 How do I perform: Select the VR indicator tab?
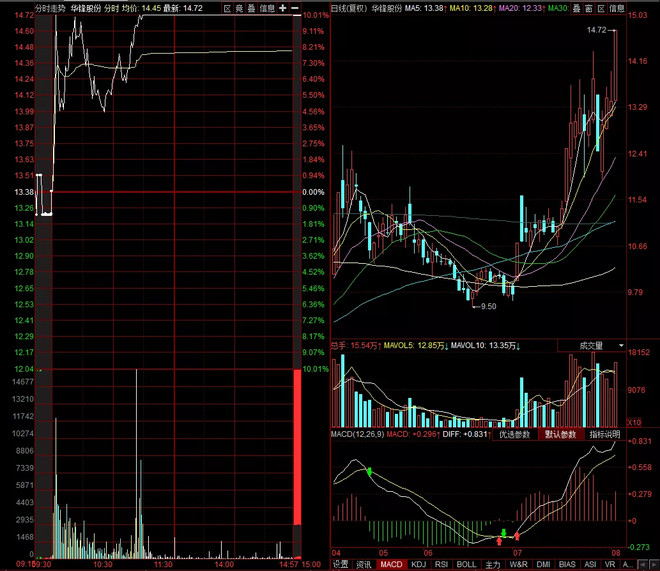[610, 564]
